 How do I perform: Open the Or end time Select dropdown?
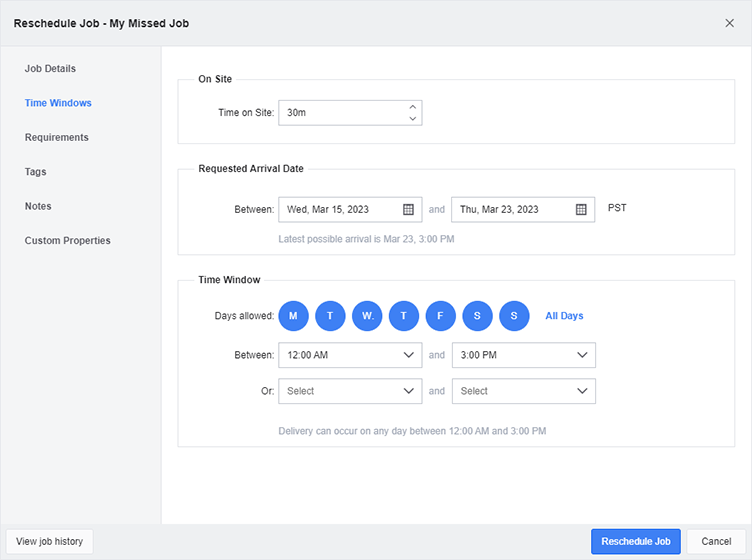524,391
